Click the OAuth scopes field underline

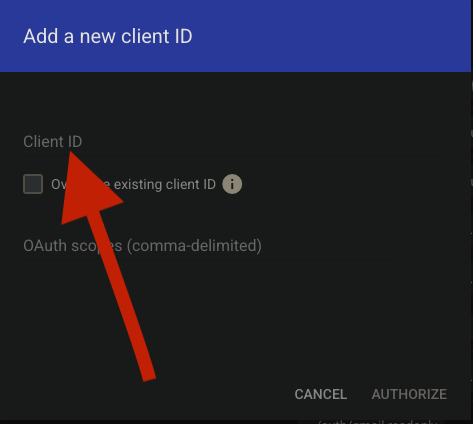(x=211, y=259)
